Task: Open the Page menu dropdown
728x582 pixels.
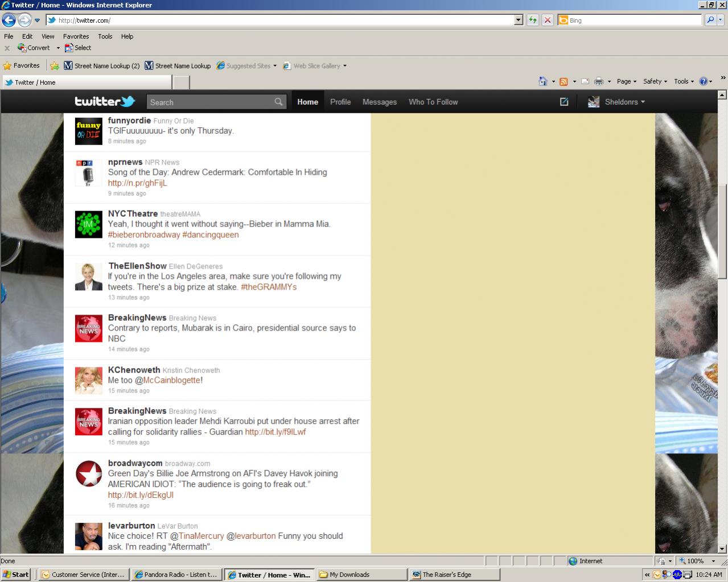Action: (627, 81)
